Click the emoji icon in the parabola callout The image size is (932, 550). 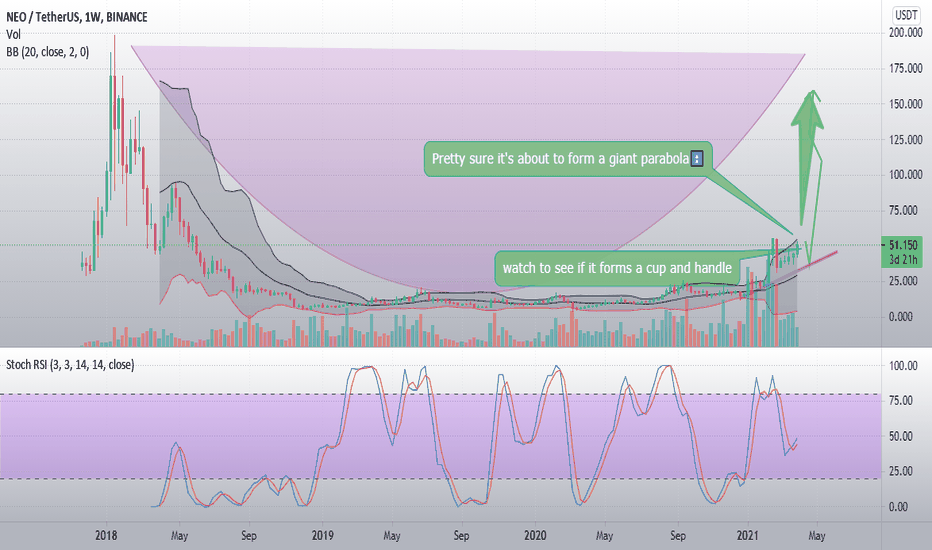[x=697, y=159]
